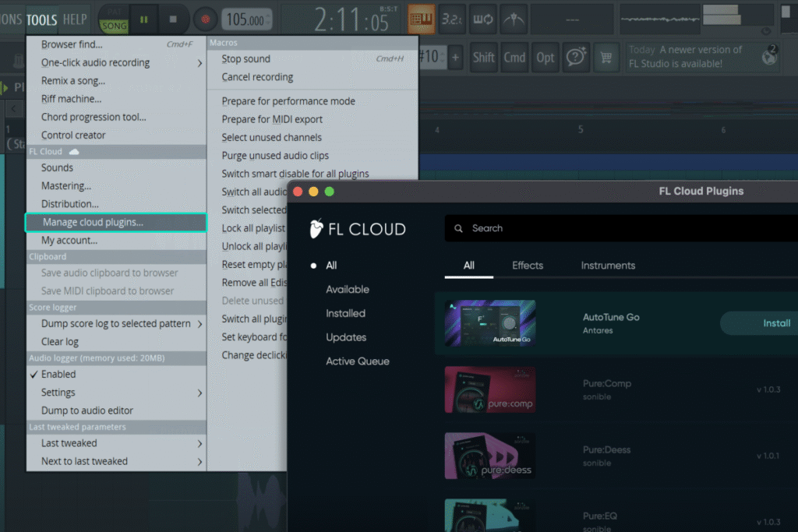
Task: Toggle PAT/SONG mode switch
Action: [x=114, y=19]
